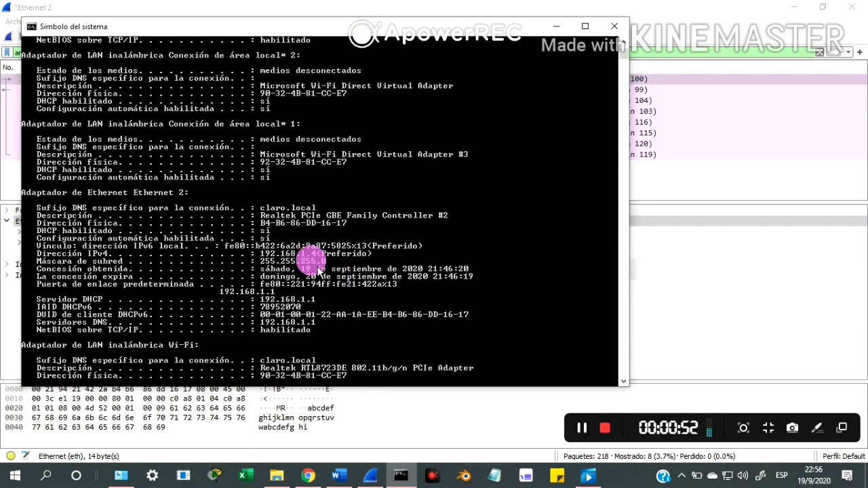Open File Explorer from the taskbar

tap(276, 476)
